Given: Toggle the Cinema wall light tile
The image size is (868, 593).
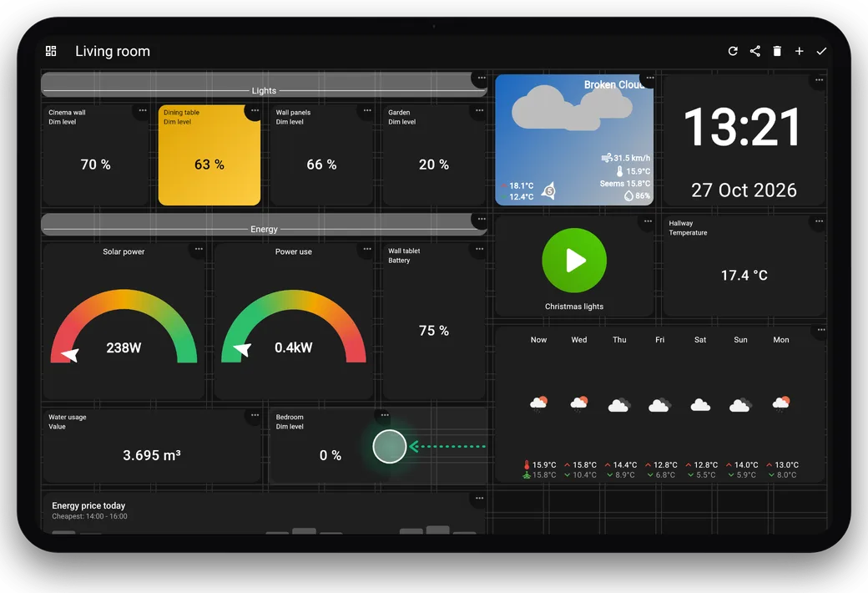Looking at the screenshot, I should [x=96, y=155].
